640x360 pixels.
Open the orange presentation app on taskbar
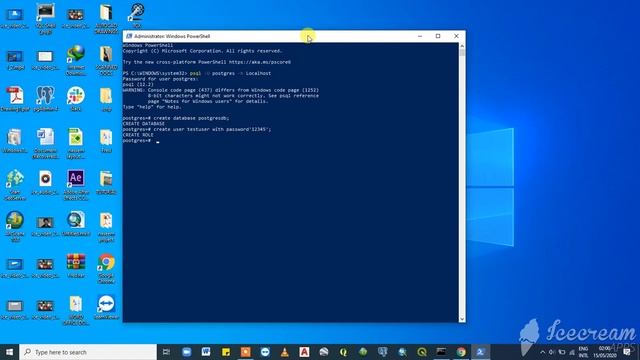coord(245,352)
